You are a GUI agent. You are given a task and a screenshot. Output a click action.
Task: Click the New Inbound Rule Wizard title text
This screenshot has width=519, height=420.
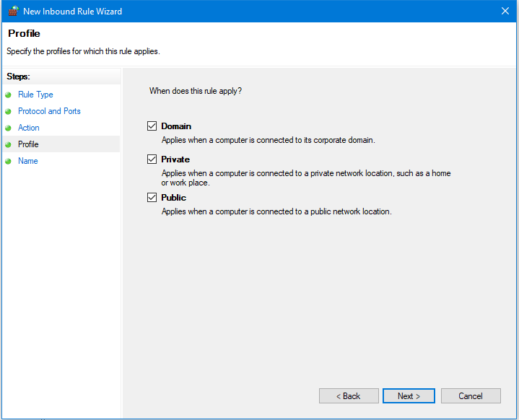tap(72, 11)
